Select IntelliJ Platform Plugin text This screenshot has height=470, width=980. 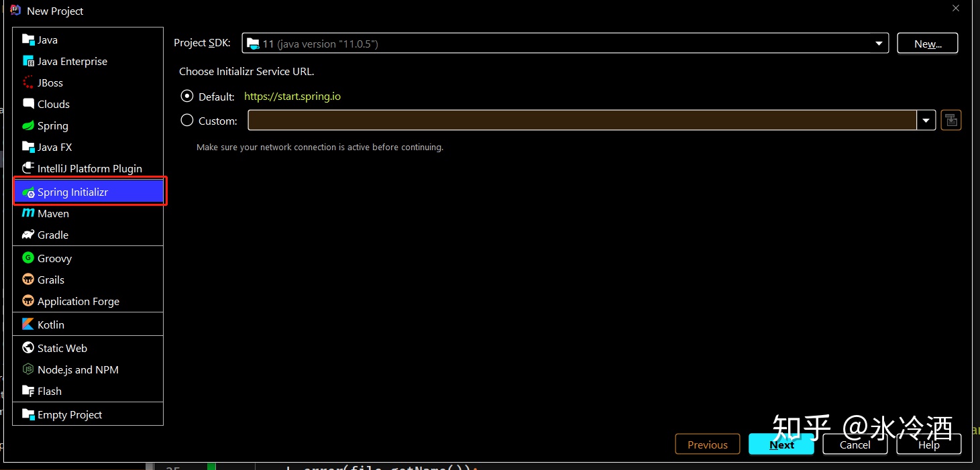coord(90,168)
